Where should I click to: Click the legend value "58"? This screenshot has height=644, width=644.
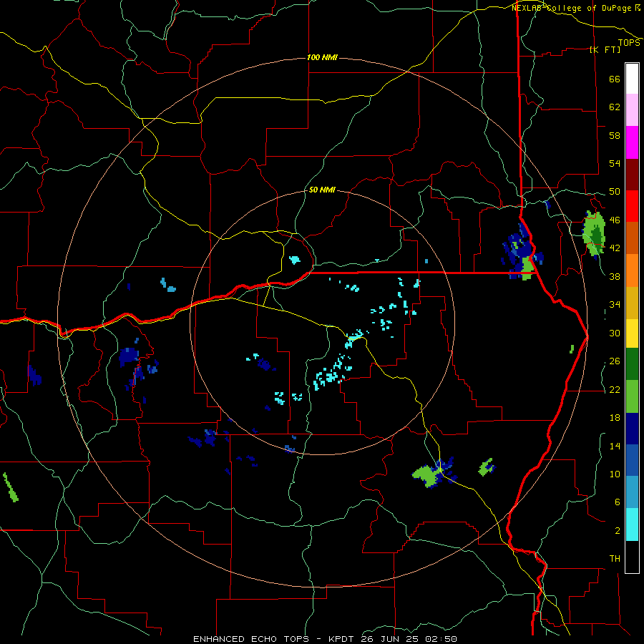pos(615,135)
